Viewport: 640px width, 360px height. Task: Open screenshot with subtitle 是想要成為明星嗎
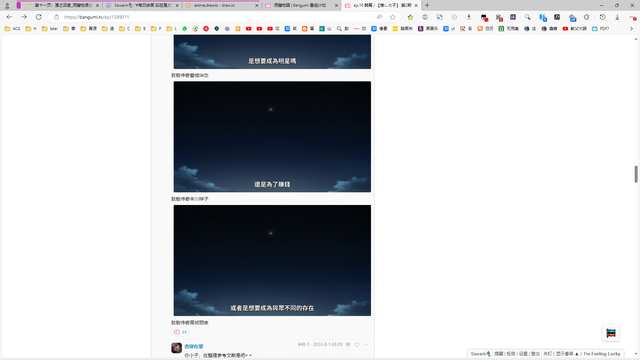(x=272, y=51)
